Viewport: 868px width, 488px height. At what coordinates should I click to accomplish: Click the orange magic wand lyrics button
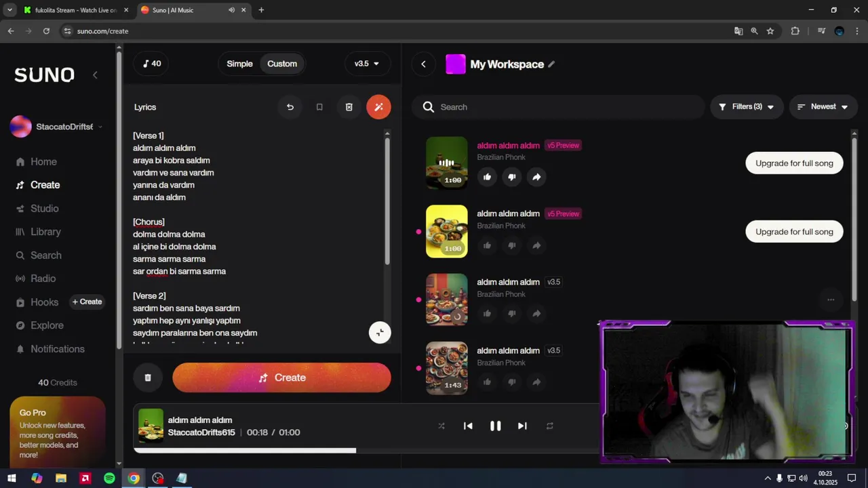pos(378,107)
